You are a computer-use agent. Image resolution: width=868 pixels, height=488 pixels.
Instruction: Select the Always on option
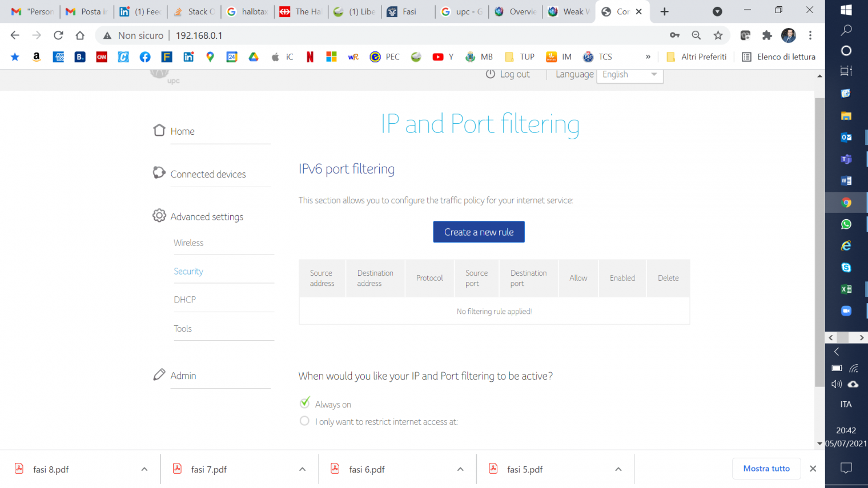(x=305, y=404)
